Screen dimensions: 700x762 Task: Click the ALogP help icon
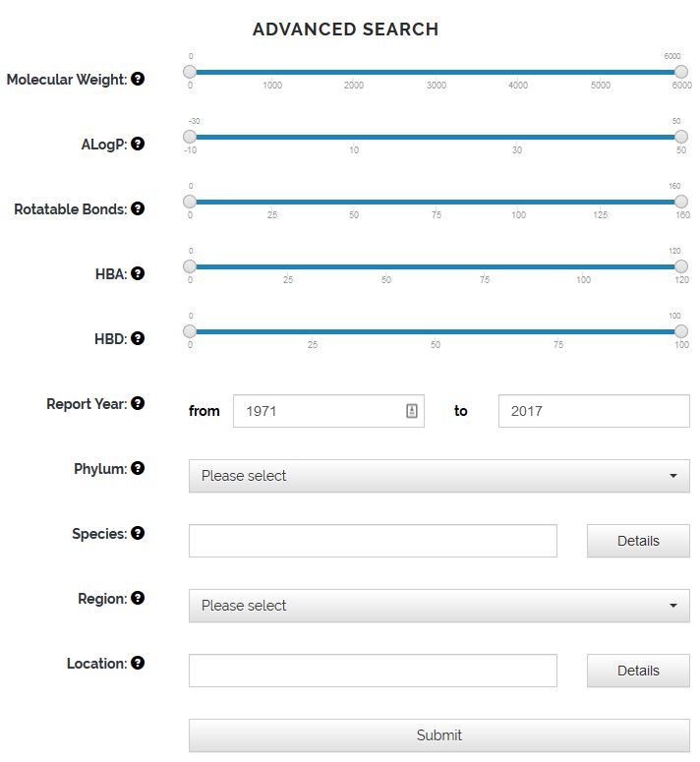138,144
